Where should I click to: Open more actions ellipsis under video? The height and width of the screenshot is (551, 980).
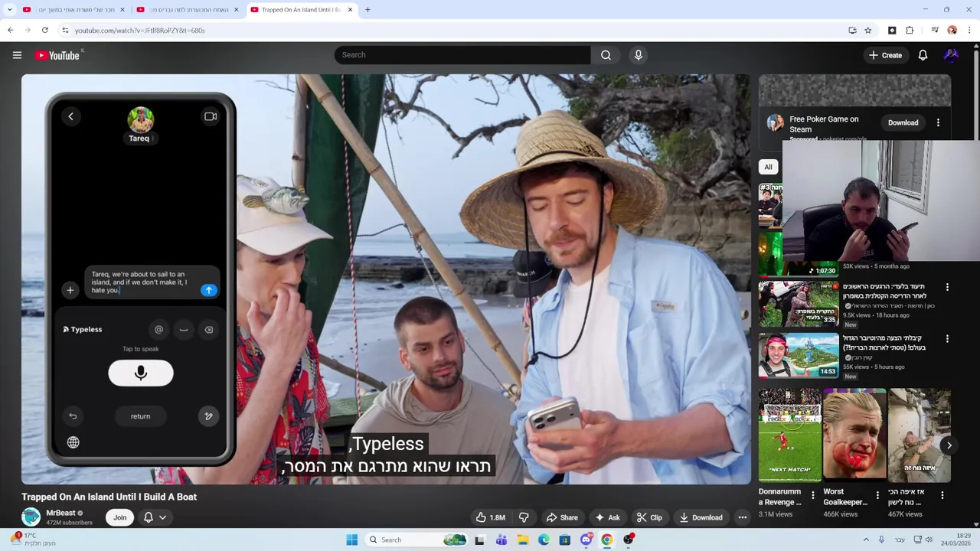click(742, 517)
